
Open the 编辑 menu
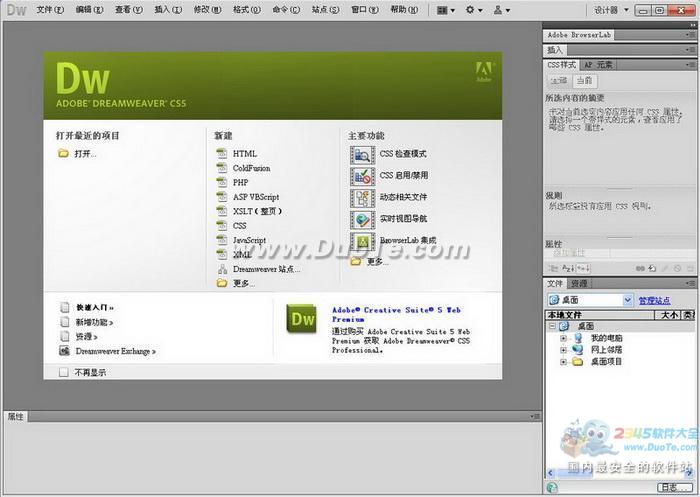[89, 9]
